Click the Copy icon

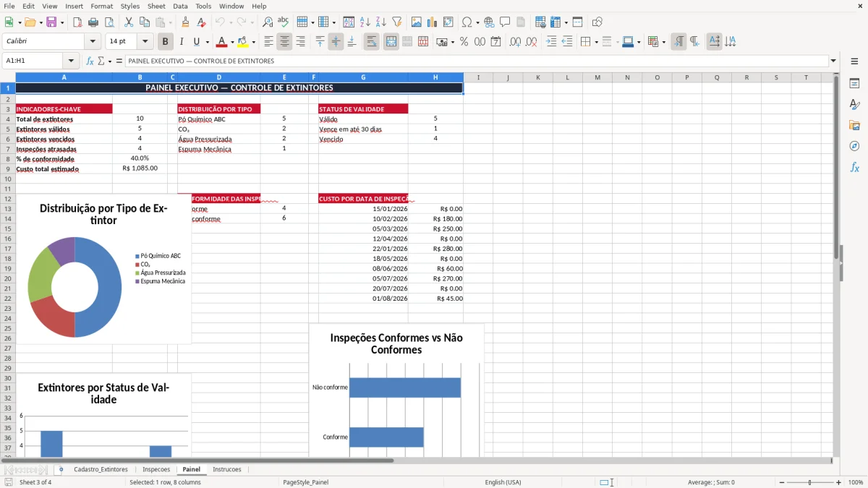pyautogui.click(x=145, y=22)
